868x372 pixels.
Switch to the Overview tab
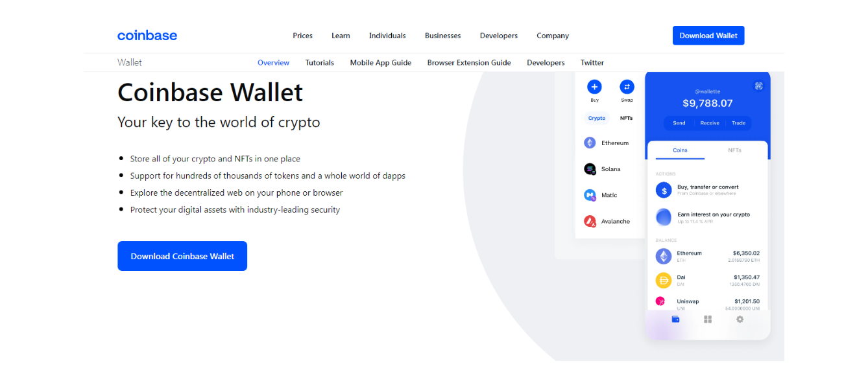click(x=274, y=63)
